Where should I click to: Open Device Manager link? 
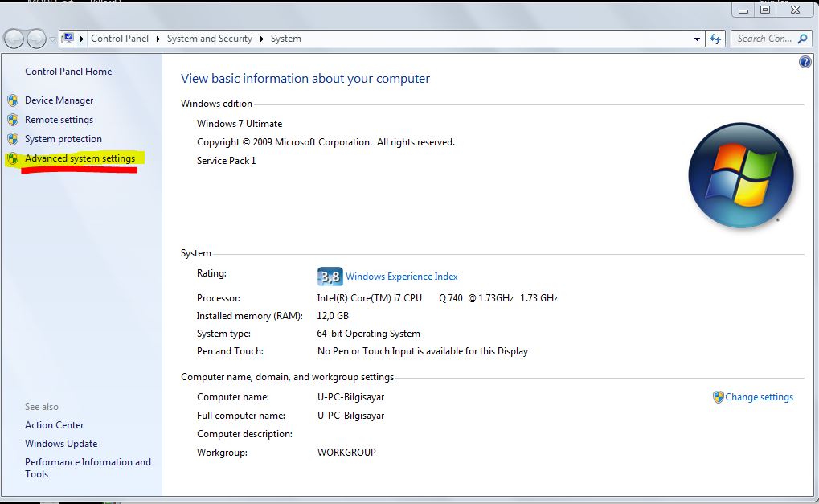click(59, 100)
